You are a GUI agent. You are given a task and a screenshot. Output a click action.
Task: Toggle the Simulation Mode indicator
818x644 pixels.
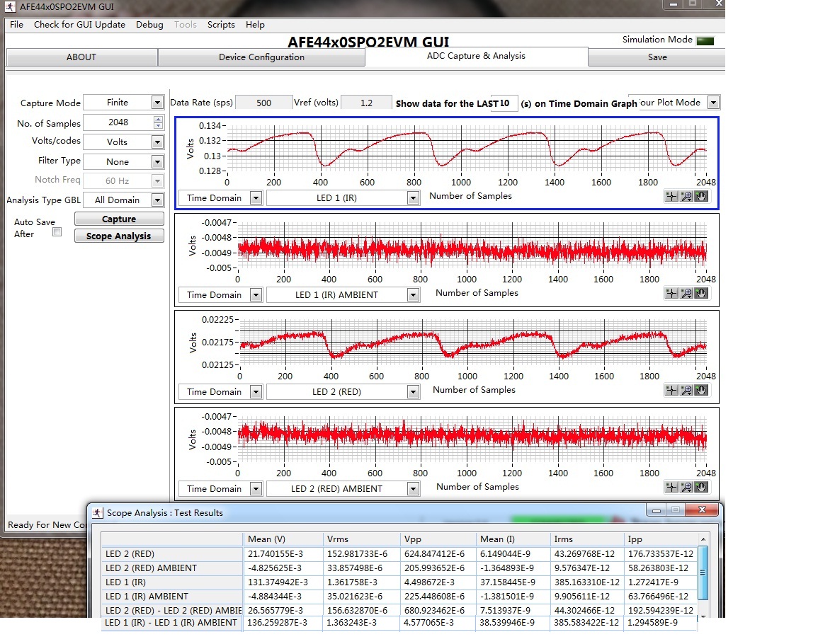tap(705, 40)
